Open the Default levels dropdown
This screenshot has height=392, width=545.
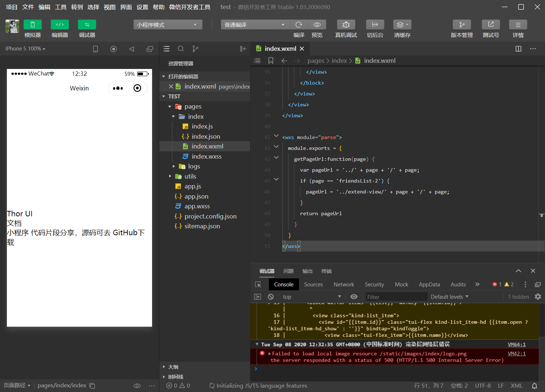pyautogui.click(x=450, y=297)
